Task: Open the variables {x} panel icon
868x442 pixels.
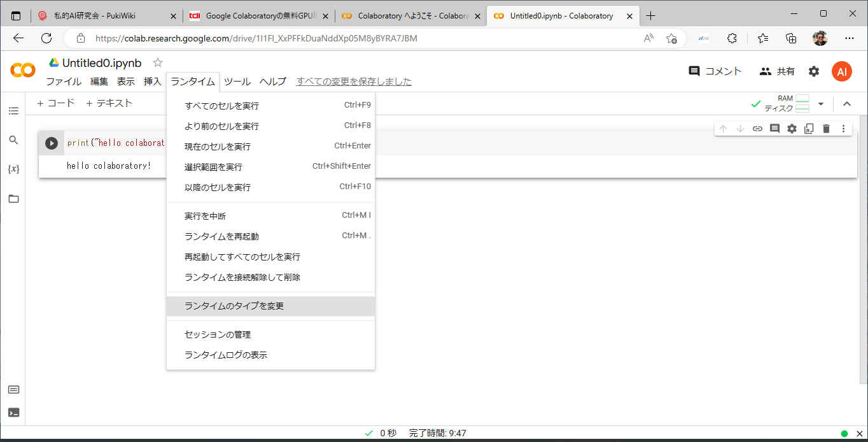Action: coord(13,169)
